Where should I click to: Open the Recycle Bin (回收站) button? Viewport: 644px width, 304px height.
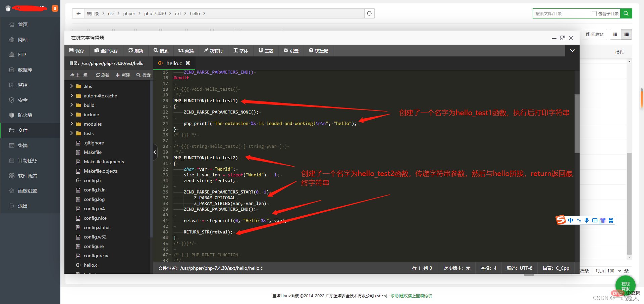click(594, 34)
